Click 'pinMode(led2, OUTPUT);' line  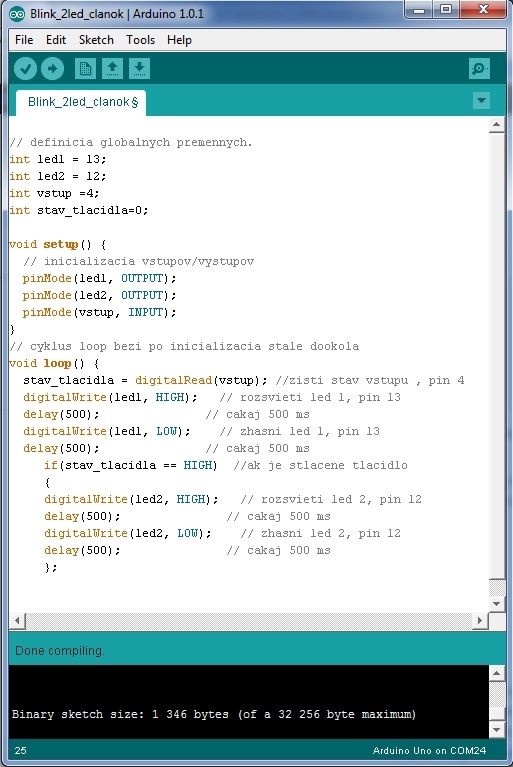point(99,295)
